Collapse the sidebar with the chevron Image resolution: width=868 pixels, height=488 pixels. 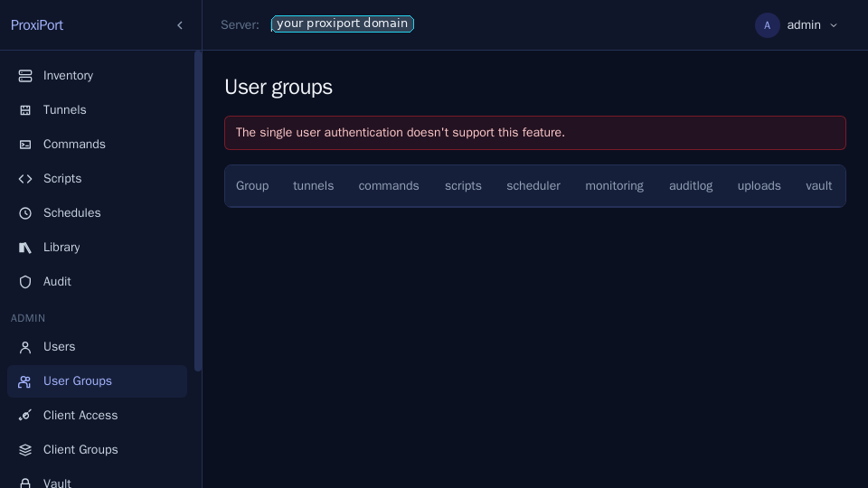[x=180, y=25]
